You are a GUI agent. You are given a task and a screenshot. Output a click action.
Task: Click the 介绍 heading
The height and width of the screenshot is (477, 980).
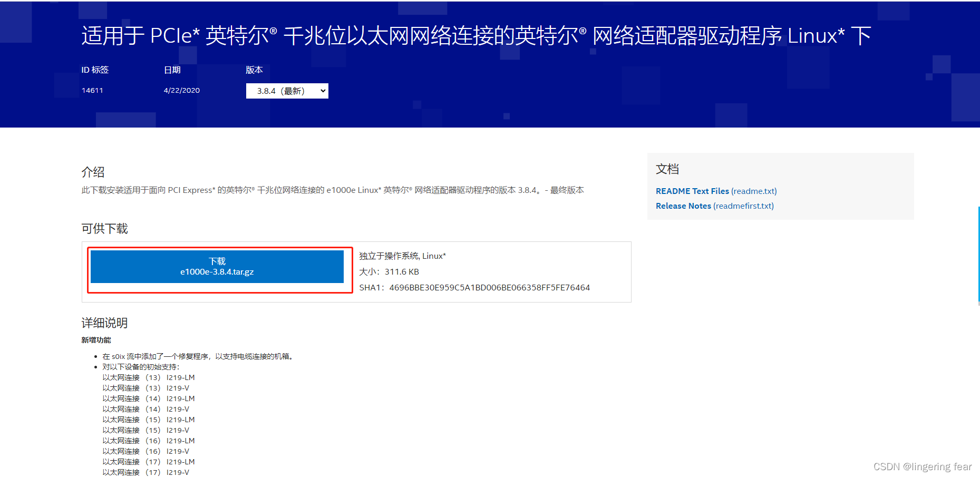(x=93, y=172)
